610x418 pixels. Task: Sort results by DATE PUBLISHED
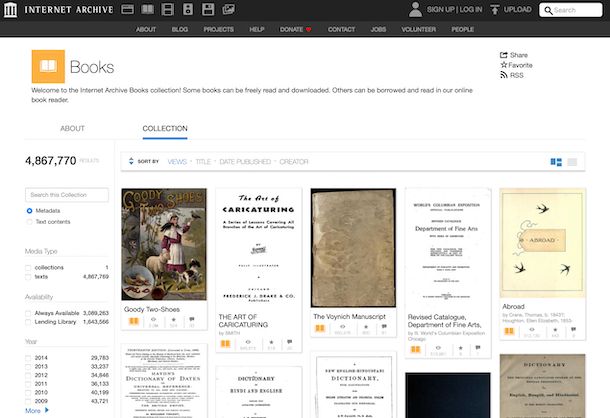click(x=245, y=162)
